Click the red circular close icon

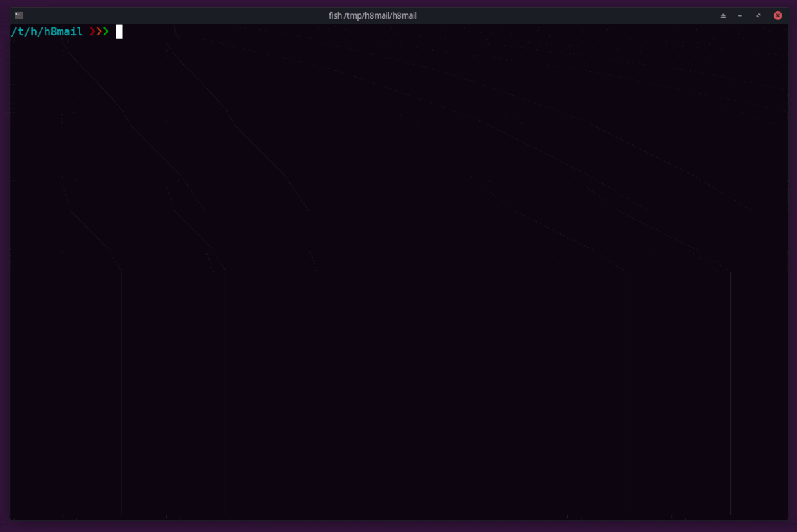coord(777,15)
